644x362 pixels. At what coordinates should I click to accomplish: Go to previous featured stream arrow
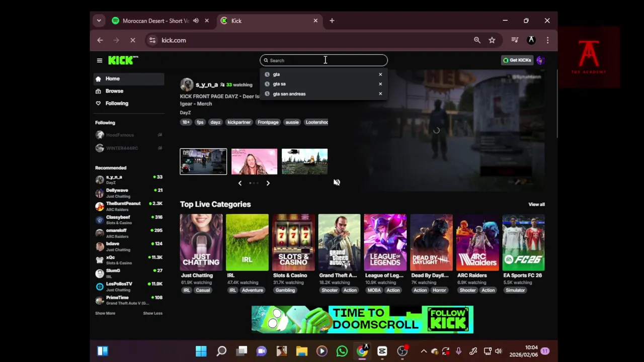(239, 183)
